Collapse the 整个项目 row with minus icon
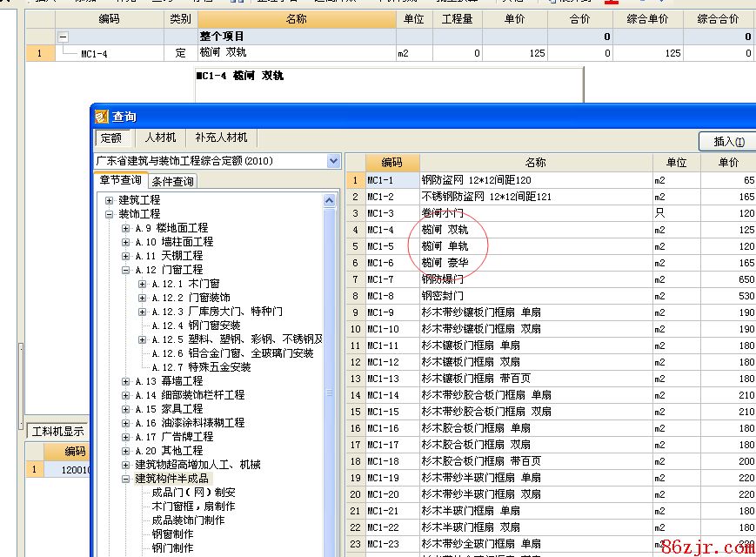This screenshot has height=557, width=756. [x=64, y=37]
